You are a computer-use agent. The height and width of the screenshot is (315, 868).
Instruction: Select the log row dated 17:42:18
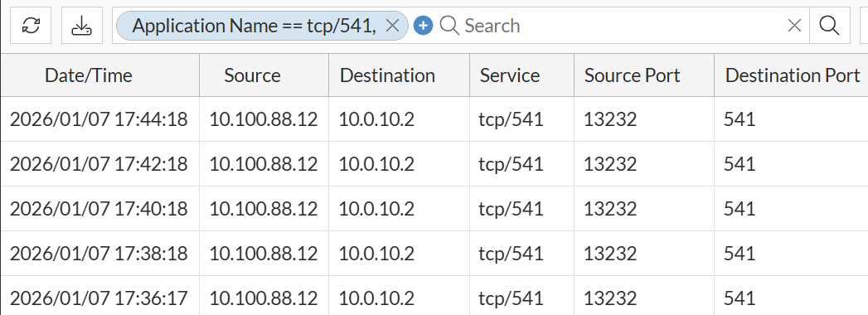click(434, 164)
